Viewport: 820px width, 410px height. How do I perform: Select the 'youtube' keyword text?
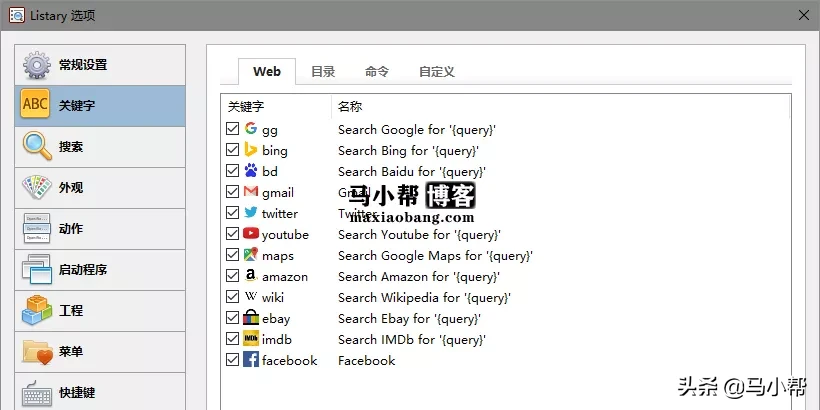pyautogui.click(x=286, y=235)
